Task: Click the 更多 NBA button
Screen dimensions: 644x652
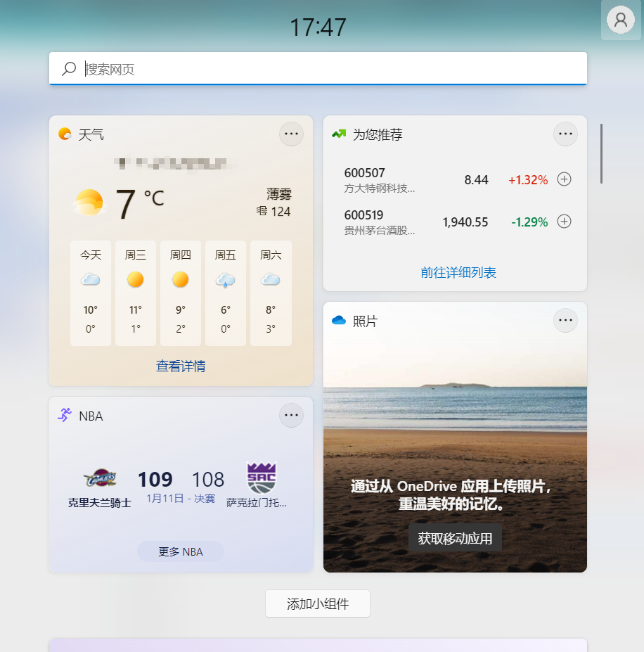Action: click(x=181, y=551)
